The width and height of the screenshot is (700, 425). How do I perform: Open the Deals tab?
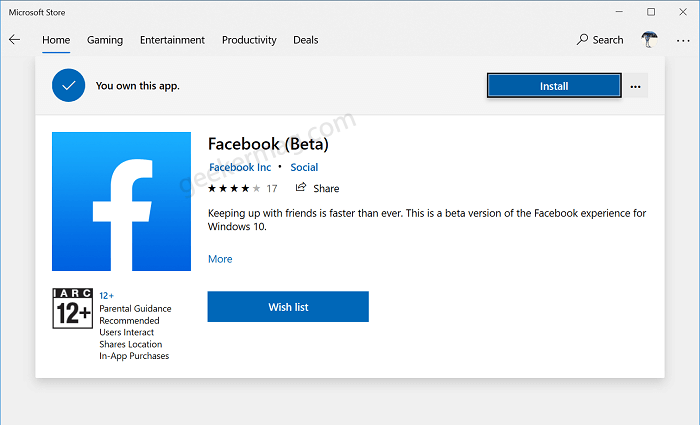click(305, 40)
